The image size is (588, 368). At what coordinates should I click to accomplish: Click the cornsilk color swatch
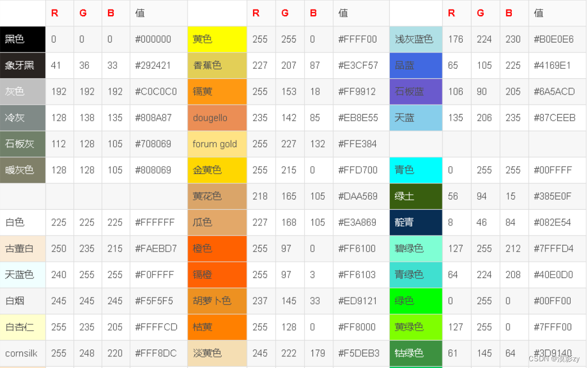[x=22, y=353]
